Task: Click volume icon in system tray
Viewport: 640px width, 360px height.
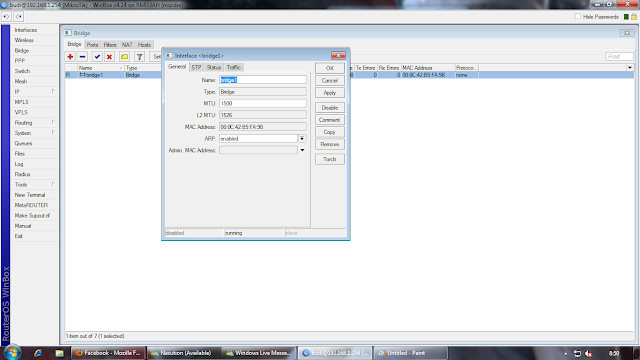Action: (588, 353)
